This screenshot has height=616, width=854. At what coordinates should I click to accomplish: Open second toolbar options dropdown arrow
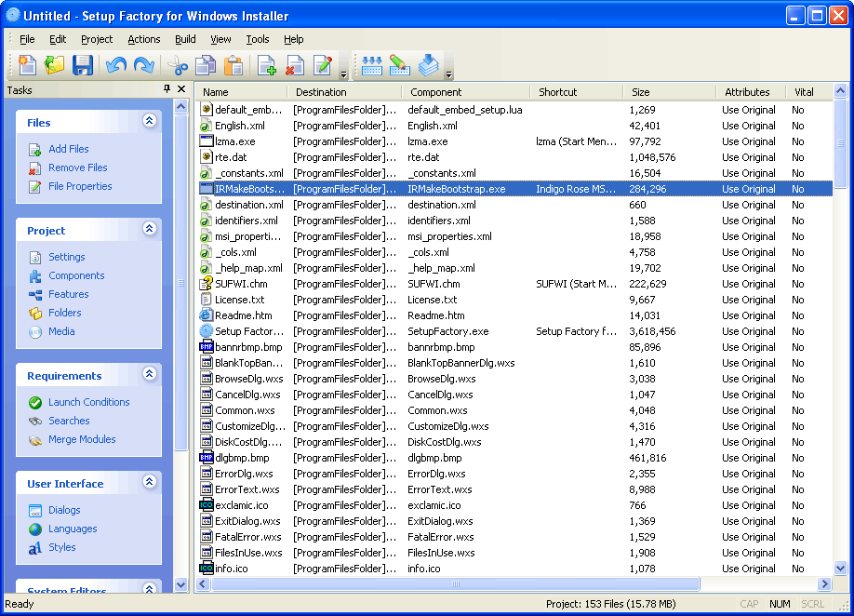[448, 74]
